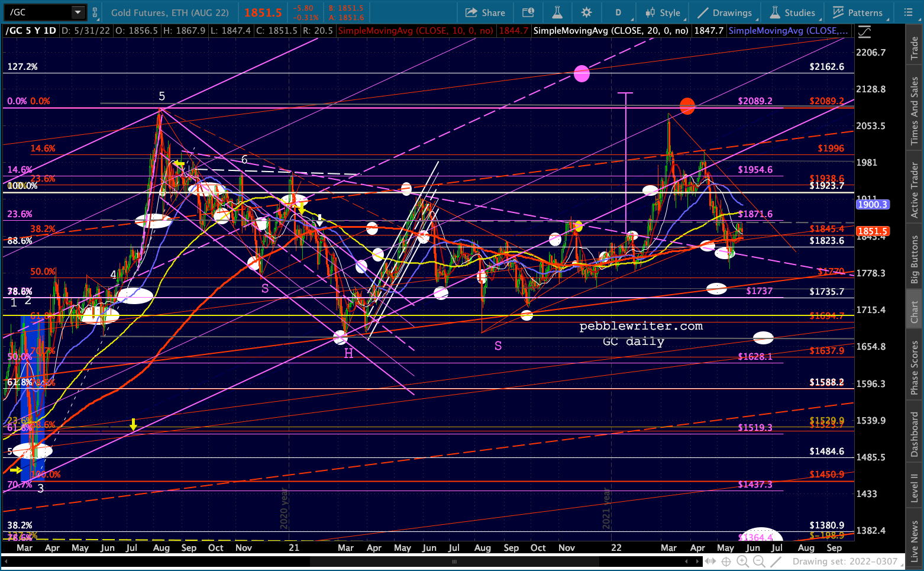The image size is (924, 571).
Task: Click the $1954.6 magenta price label
Action: (x=755, y=170)
